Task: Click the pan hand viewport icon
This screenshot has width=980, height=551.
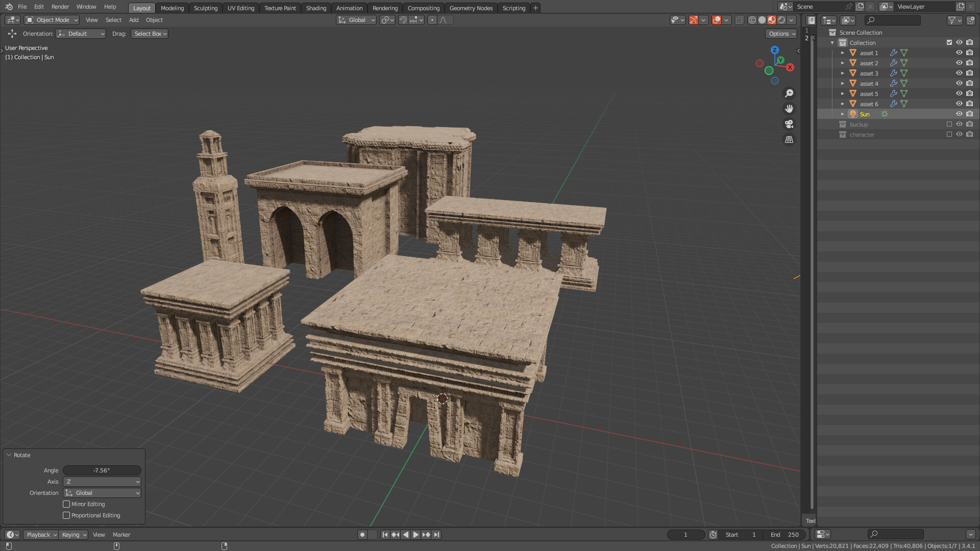Action: (789, 109)
